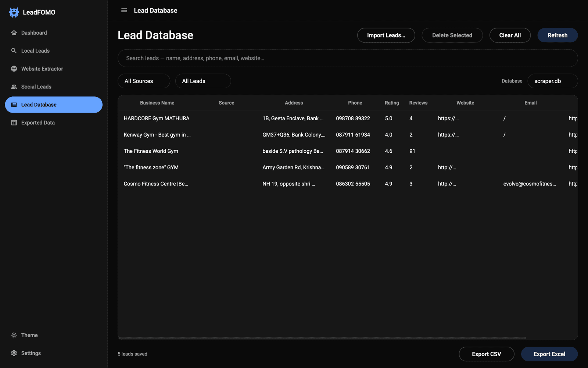Click phone number 086302 55505
588x368 pixels.
coord(353,184)
